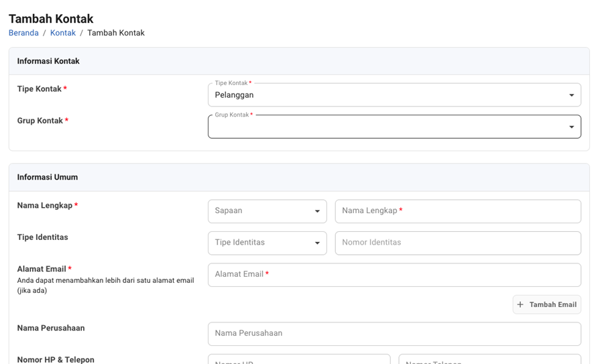The width and height of the screenshot is (602, 364).
Task: Click into the Nomor Identitas field
Action: (458, 243)
